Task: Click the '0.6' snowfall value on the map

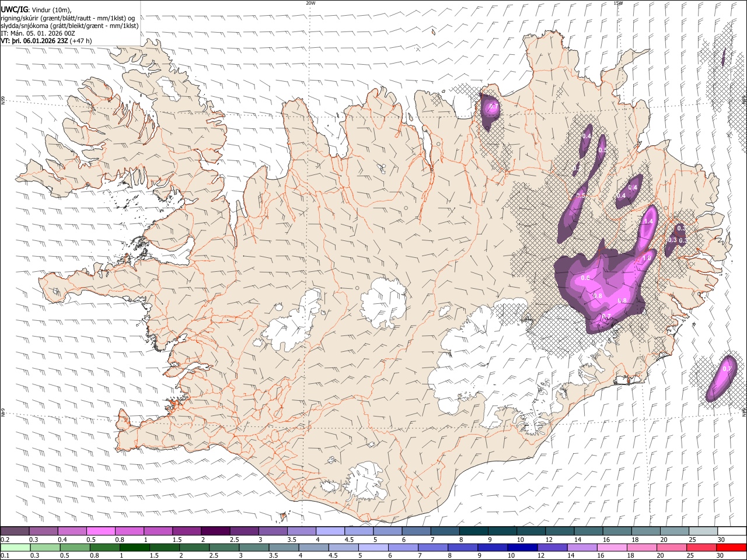Action: click(586, 278)
